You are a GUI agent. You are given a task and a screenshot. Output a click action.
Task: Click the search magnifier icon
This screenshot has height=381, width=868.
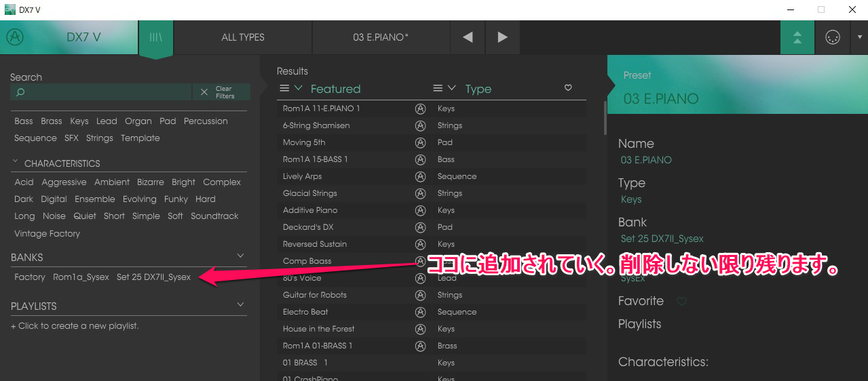[20, 92]
